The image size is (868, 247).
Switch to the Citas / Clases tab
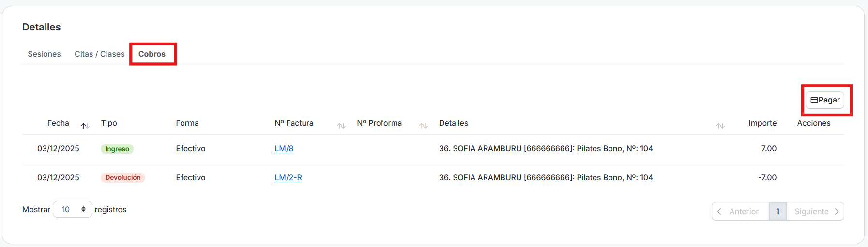[99, 54]
